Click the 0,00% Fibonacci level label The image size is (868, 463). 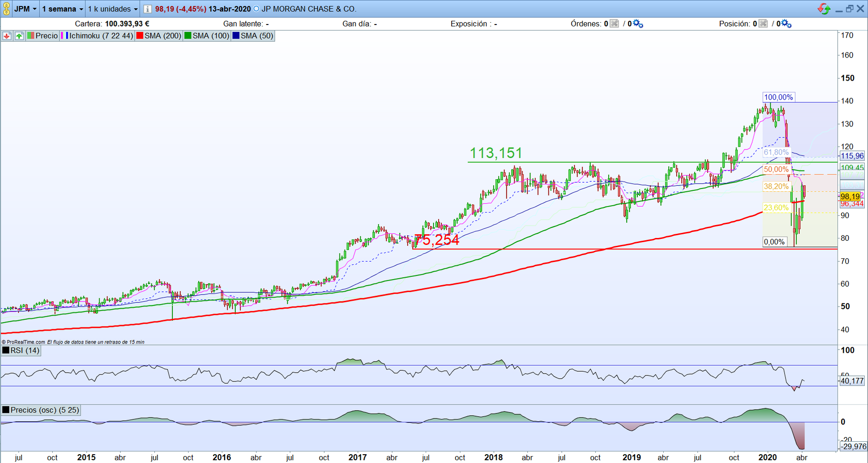pyautogui.click(x=774, y=242)
